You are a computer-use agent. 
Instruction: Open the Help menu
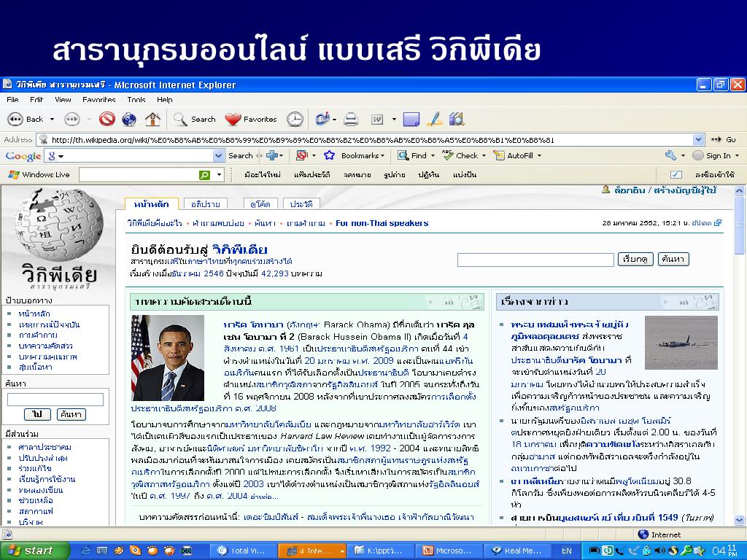pyautogui.click(x=164, y=99)
